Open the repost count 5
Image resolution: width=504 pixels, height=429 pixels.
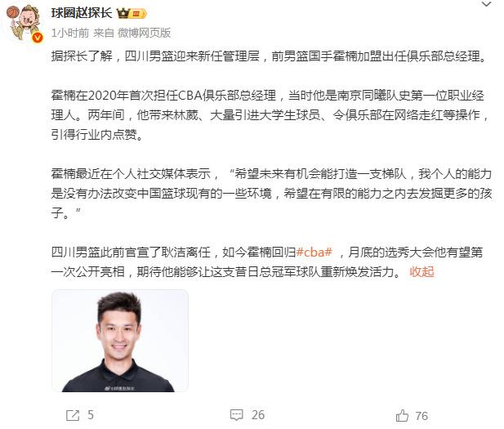[91, 415]
